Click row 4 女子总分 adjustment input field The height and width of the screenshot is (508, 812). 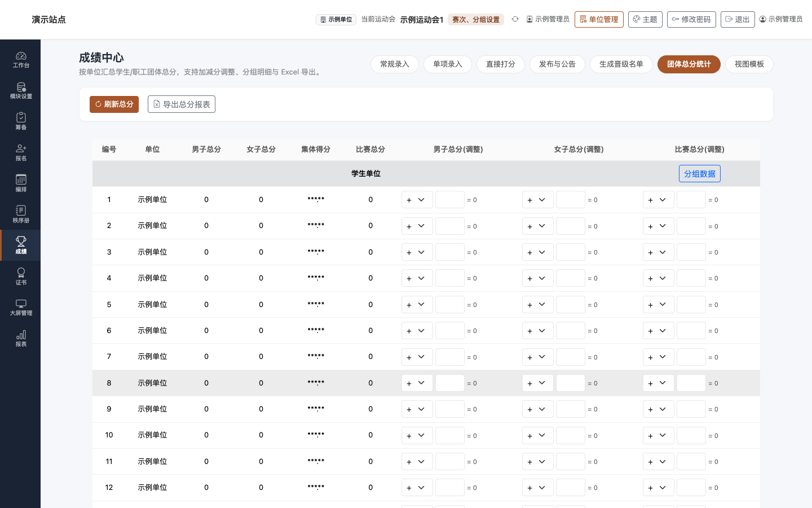571,278
